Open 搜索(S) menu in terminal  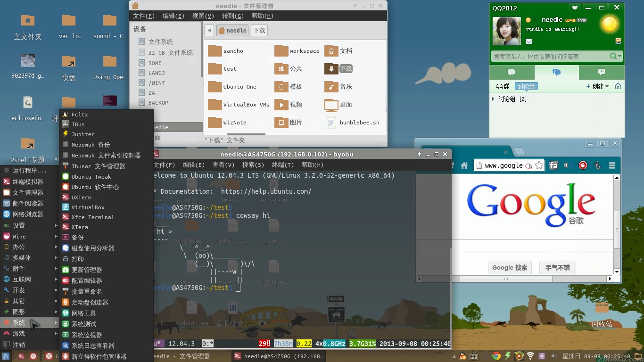coord(253,165)
